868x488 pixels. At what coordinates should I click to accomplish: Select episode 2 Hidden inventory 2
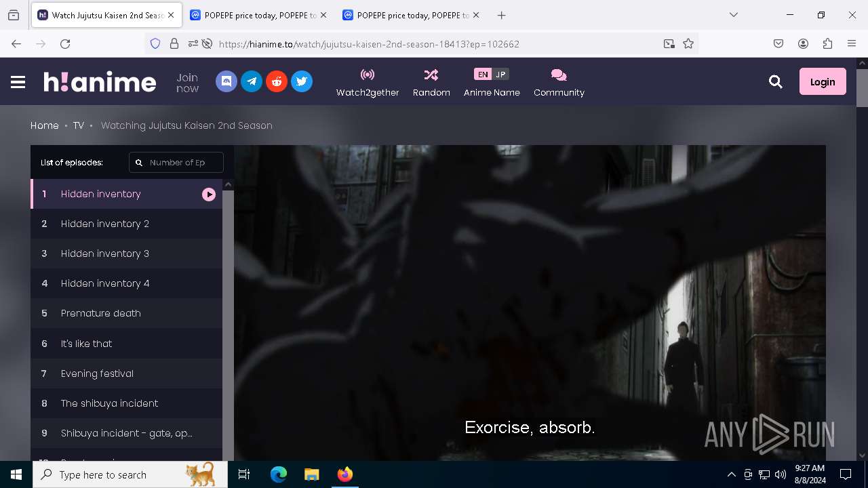coord(126,224)
